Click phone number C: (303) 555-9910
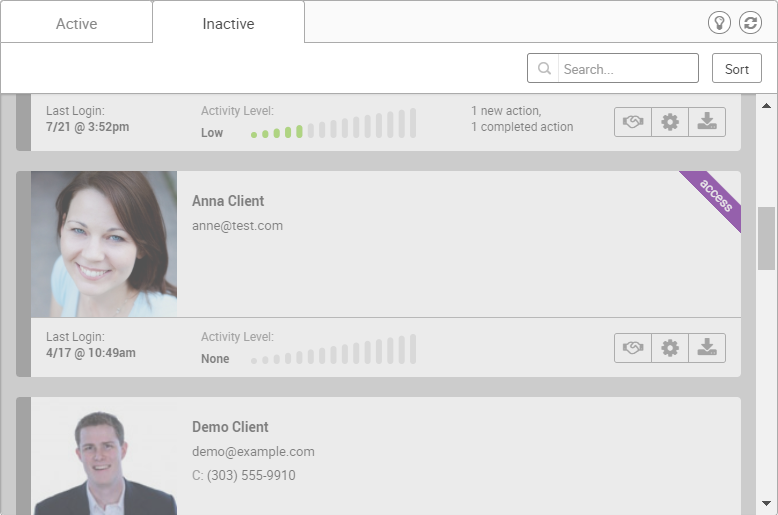The height and width of the screenshot is (515, 778). point(244,475)
